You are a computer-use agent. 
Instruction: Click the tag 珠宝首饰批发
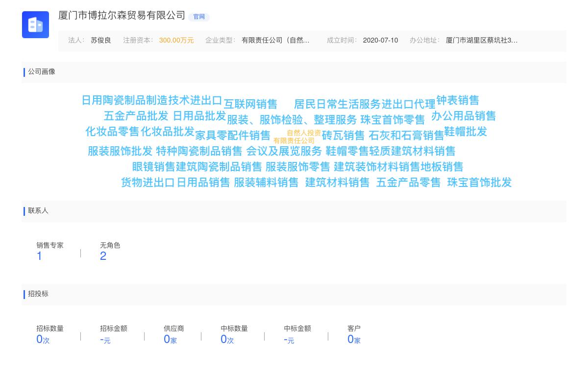click(x=478, y=183)
